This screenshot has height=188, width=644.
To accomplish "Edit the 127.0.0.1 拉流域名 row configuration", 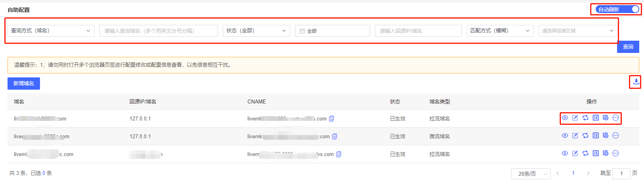I will (x=575, y=118).
